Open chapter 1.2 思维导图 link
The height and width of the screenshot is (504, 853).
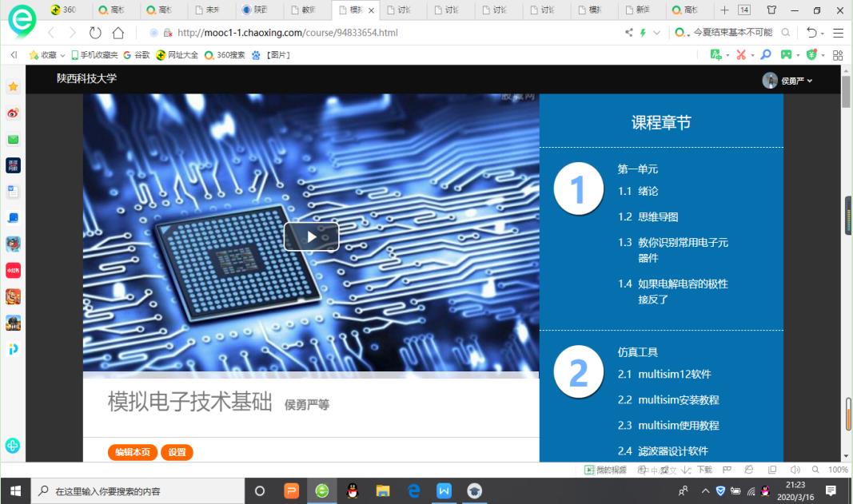coord(657,216)
